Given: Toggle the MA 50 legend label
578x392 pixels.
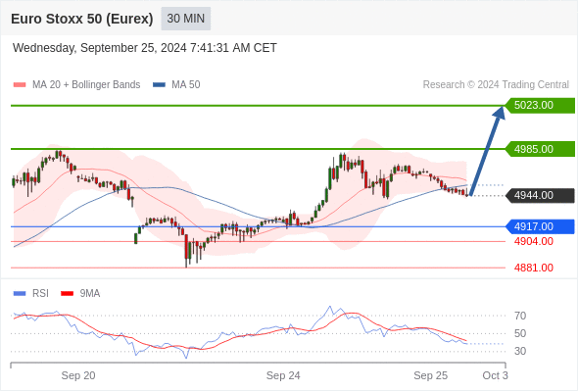Looking at the screenshot, I should [x=186, y=85].
